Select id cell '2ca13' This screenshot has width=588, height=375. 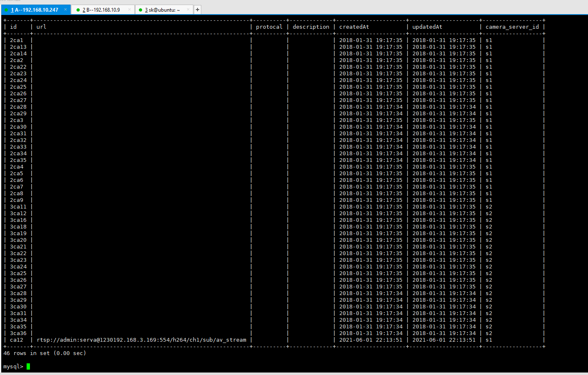[18, 47]
